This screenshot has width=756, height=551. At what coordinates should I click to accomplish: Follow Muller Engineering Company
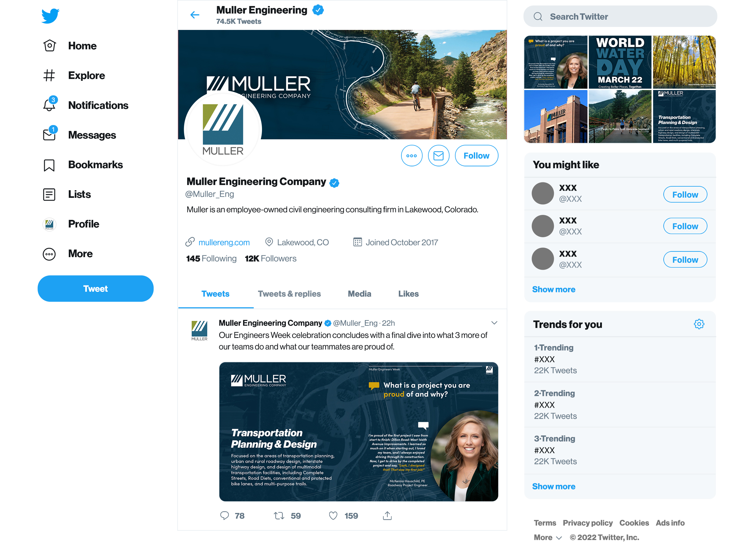pos(476,155)
